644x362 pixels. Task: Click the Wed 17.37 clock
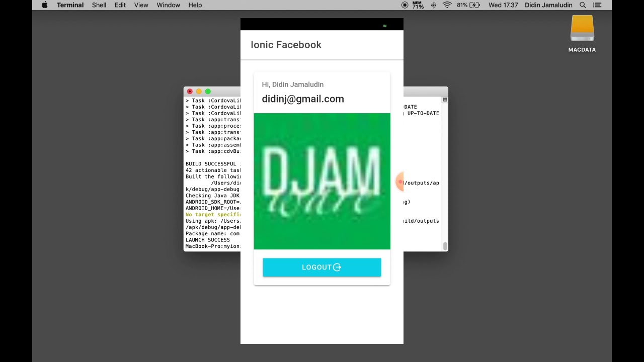(503, 5)
